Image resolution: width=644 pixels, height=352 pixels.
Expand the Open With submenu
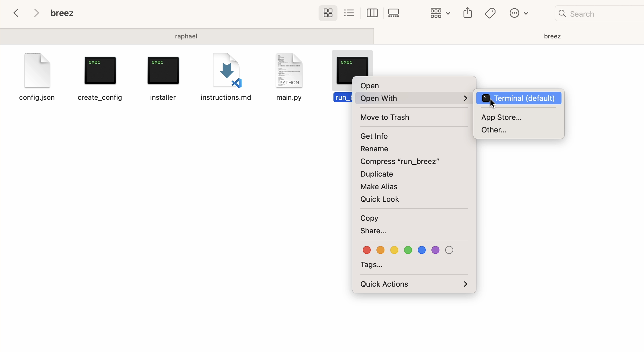pos(414,98)
